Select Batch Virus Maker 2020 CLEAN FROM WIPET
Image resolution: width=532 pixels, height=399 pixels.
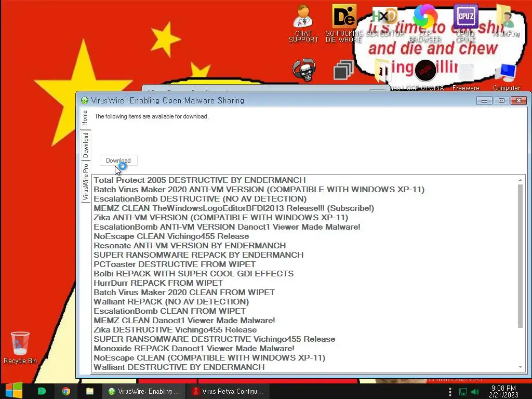(x=184, y=292)
